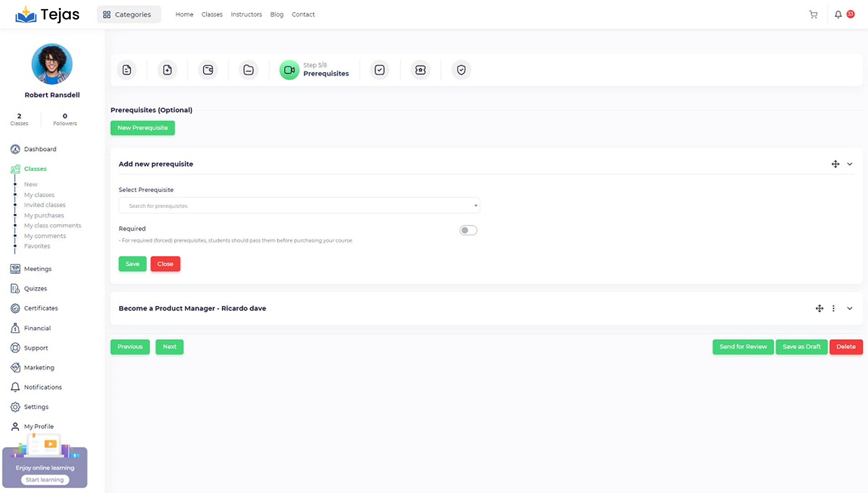The image size is (868, 493).
Task: Open Quizzes in the sidebar
Action: pyautogui.click(x=35, y=288)
